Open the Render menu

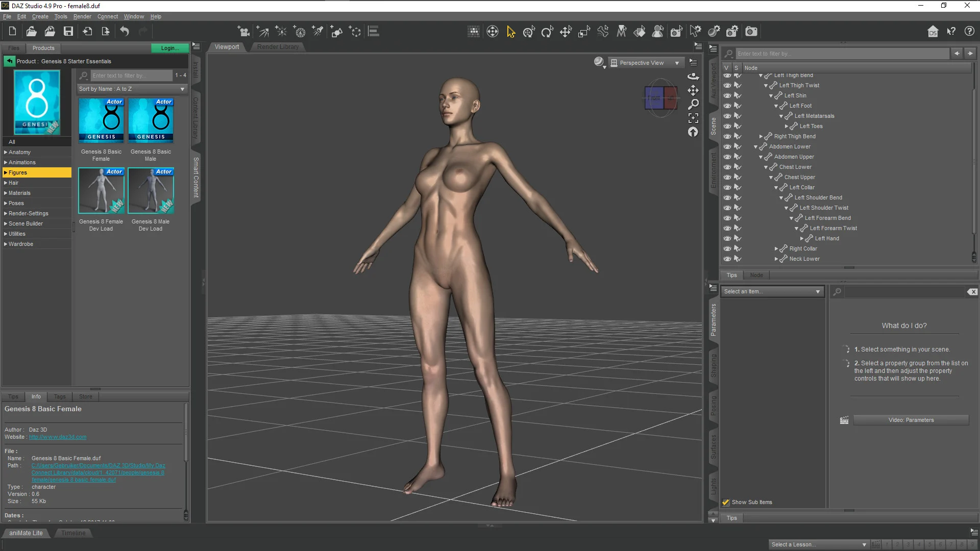(x=82, y=16)
